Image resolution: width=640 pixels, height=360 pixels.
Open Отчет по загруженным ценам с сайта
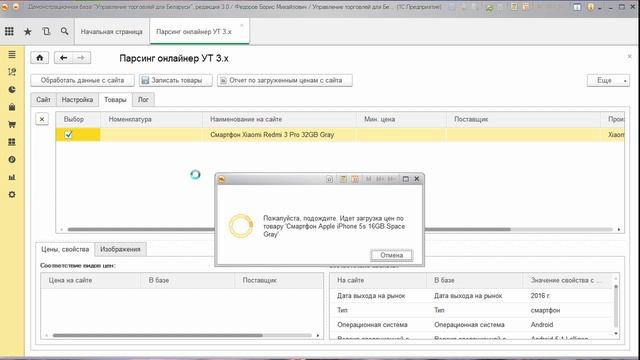tap(284, 80)
